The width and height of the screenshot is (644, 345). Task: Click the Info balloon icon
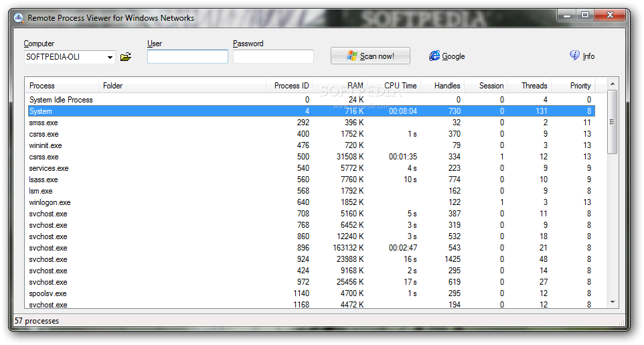click(x=574, y=56)
